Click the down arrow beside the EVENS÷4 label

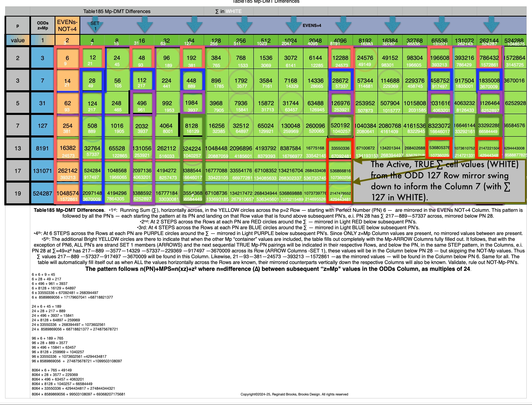point(294,25)
